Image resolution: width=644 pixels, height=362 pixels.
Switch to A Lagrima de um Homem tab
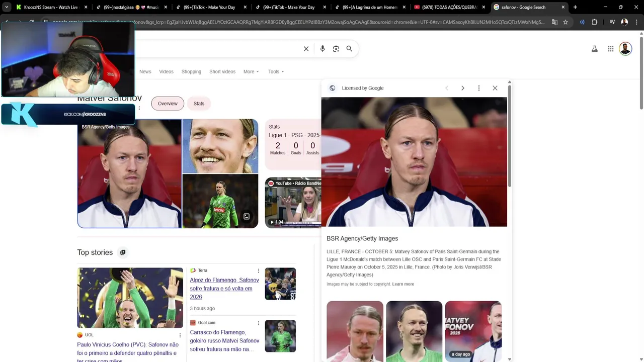(370, 7)
